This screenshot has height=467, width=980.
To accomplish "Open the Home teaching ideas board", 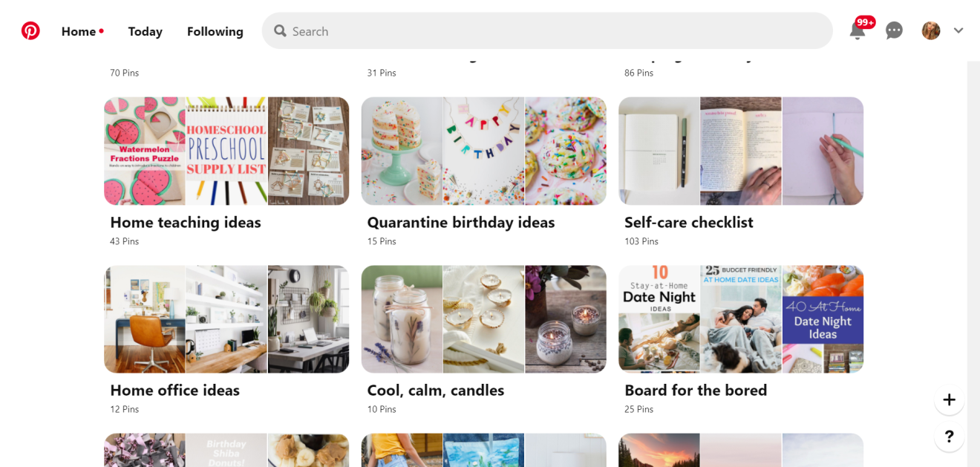I will (x=186, y=222).
